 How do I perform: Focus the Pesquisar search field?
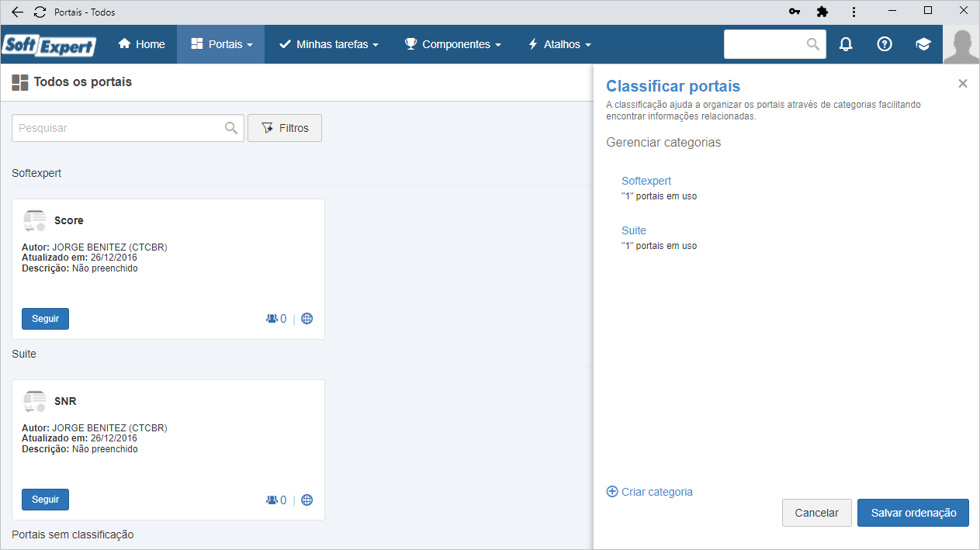(128, 128)
